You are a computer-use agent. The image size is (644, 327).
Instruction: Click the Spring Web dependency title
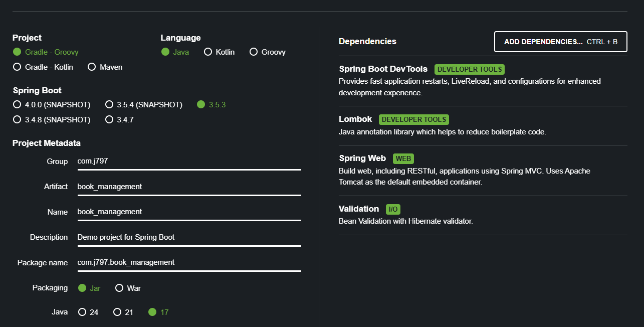[362, 158]
